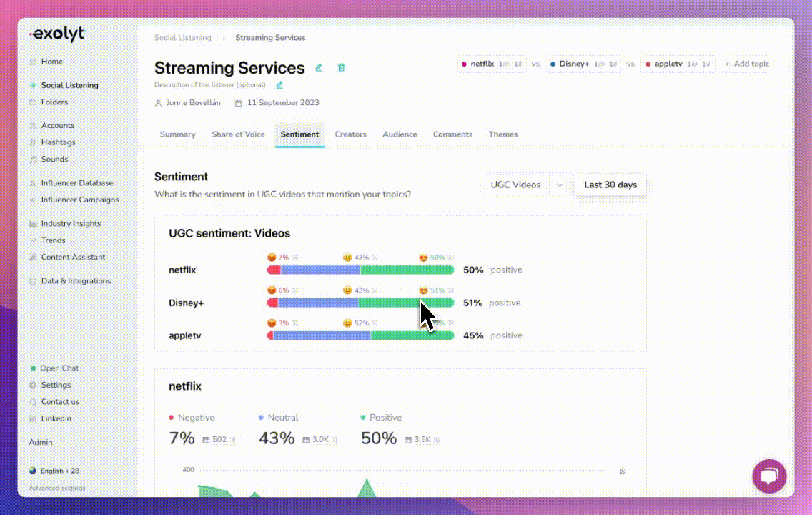Open Home in sidebar
This screenshot has width=812, height=515.
(51, 61)
